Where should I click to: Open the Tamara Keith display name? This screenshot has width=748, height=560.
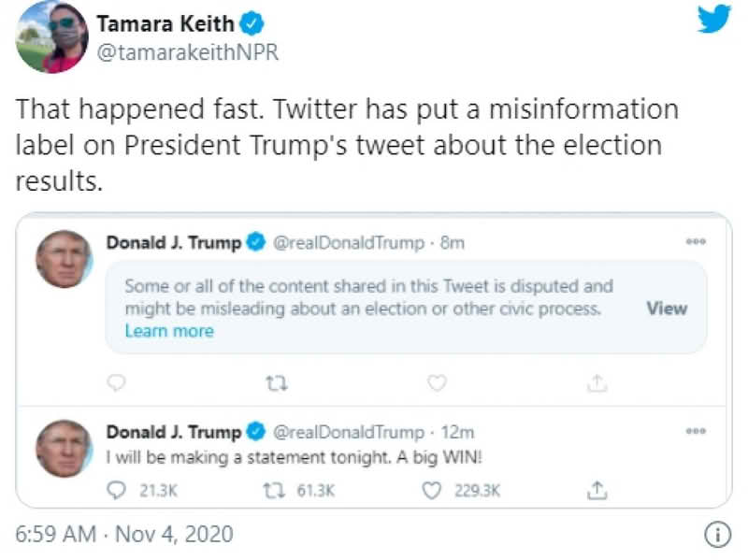167,24
